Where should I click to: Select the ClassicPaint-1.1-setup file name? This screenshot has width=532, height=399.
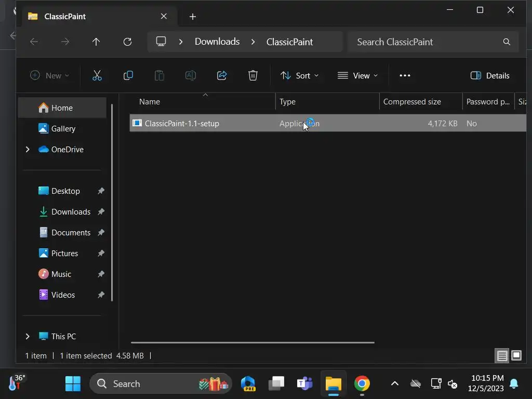(x=182, y=124)
